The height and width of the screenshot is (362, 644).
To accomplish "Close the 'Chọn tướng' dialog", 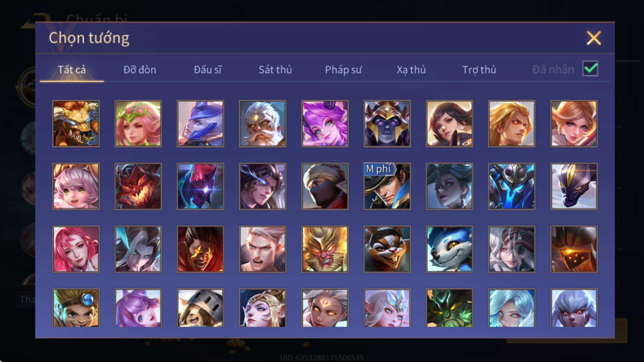I will tap(594, 38).
